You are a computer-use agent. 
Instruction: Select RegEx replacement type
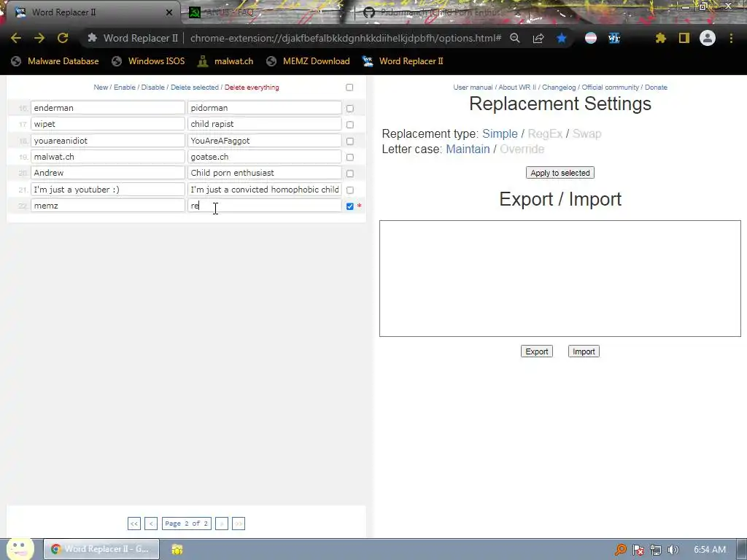pyautogui.click(x=545, y=134)
